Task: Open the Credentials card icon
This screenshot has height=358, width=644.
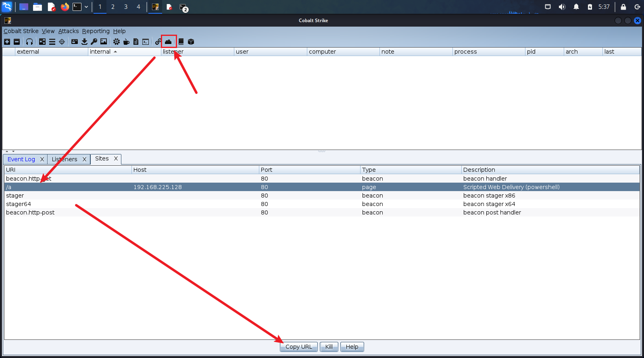Action: [75, 42]
